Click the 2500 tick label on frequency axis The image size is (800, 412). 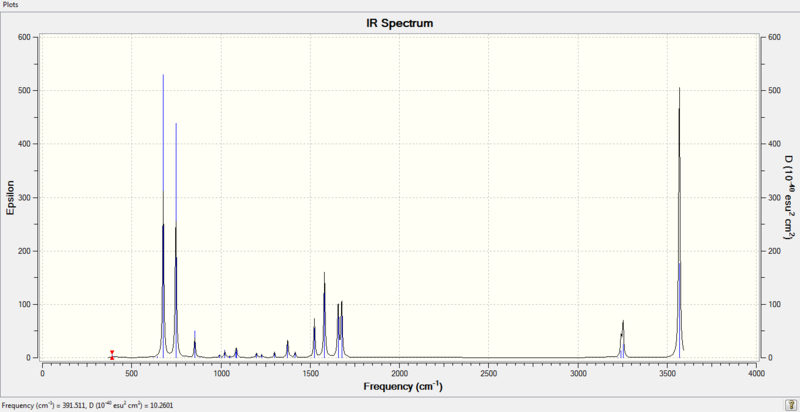tap(489, 373)
